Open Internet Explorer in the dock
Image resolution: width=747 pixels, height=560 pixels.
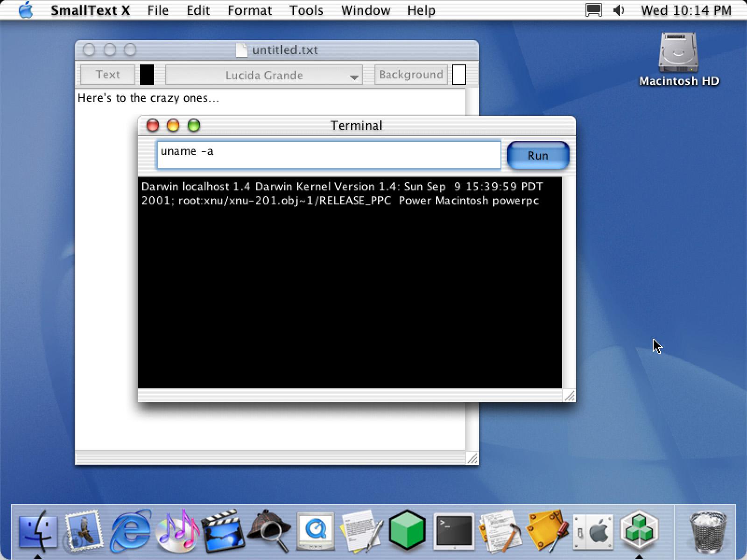(x=130, y=531)
